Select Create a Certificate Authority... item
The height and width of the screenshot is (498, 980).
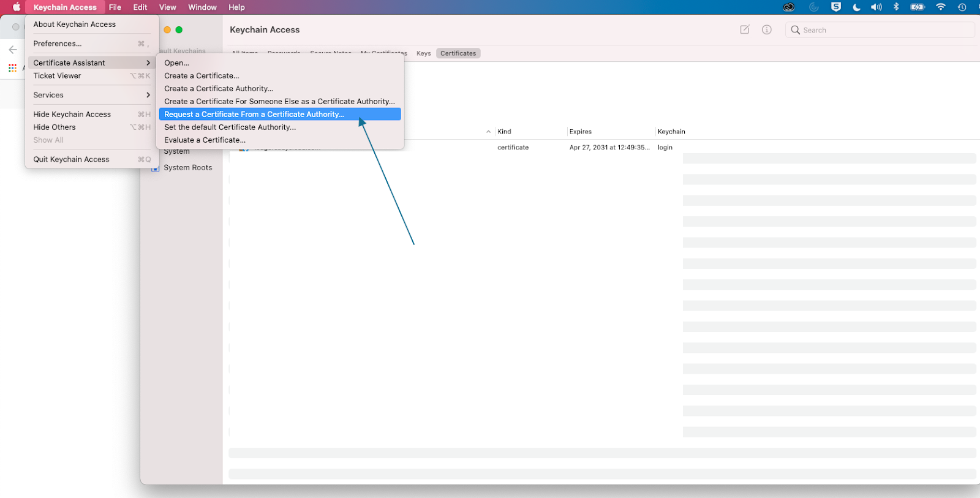point(280,89)
